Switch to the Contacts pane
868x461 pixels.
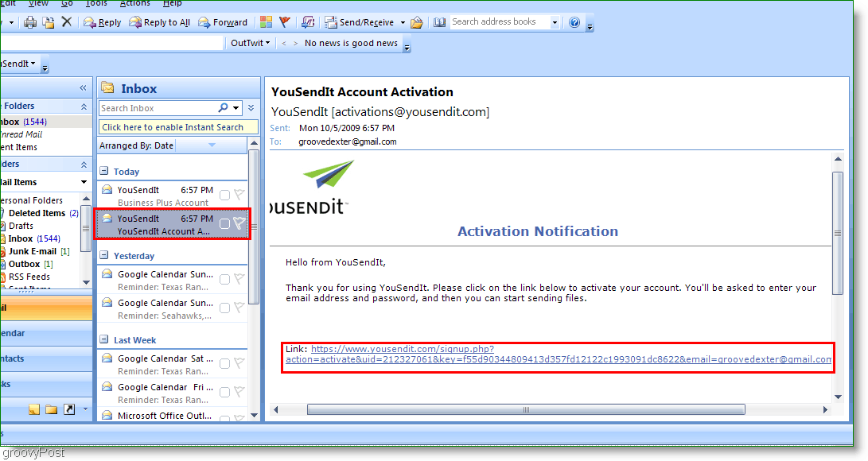46,358
